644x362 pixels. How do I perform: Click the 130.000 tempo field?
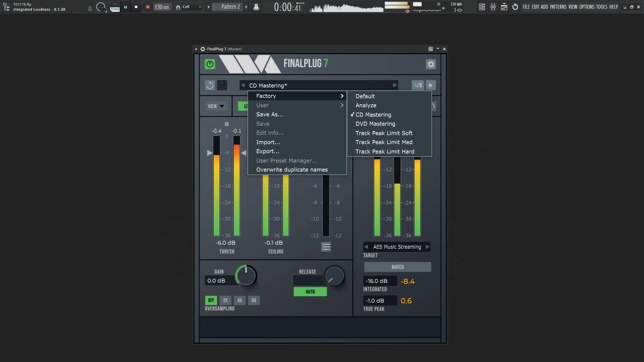pyautogui.click(x=162, y=7)
